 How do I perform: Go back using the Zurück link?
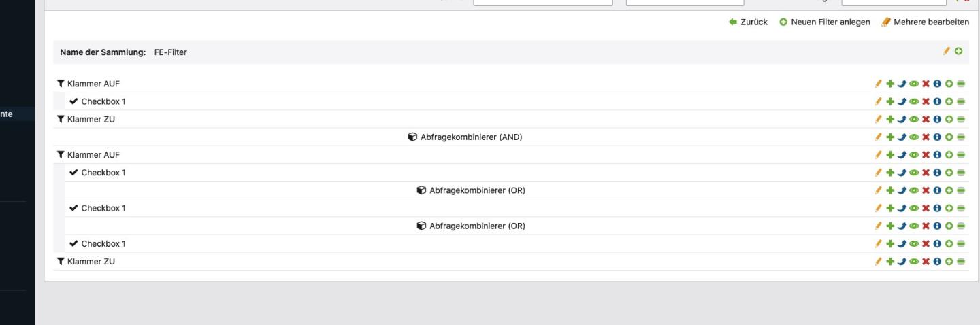748,22
